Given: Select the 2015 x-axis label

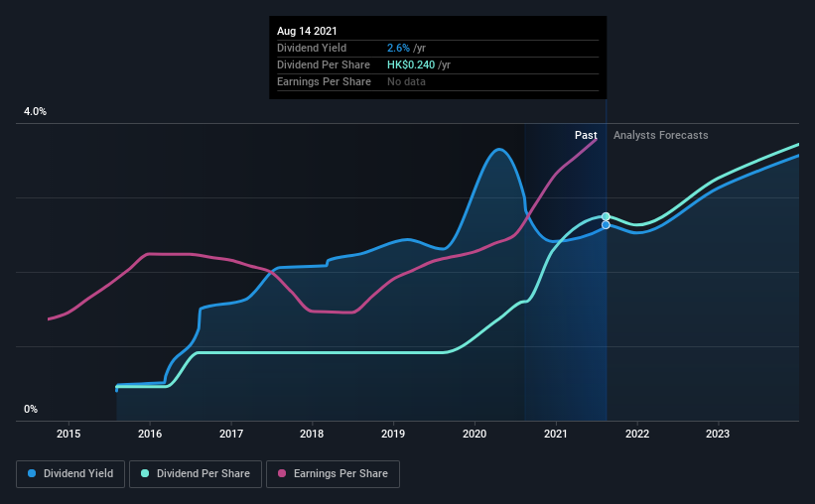Looking at the screenshot, I should (68, 434).
